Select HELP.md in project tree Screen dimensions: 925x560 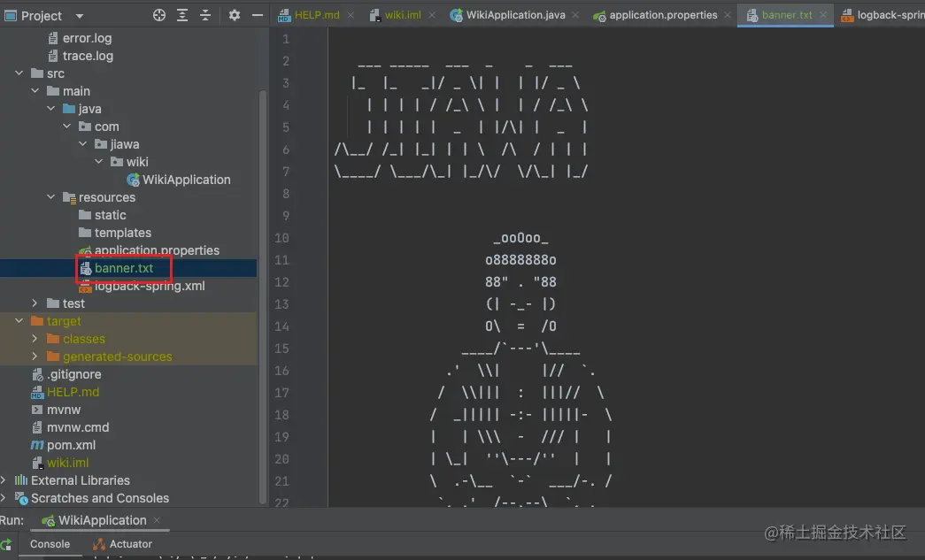tap(73, 392)
